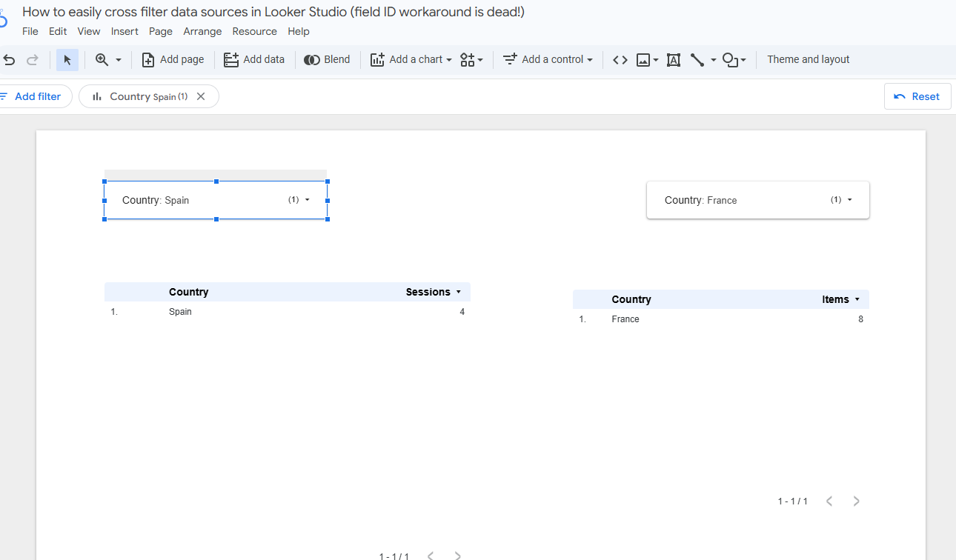Go to next page of Items table
This screenshot has width=956, height=560.
[856, 501]
